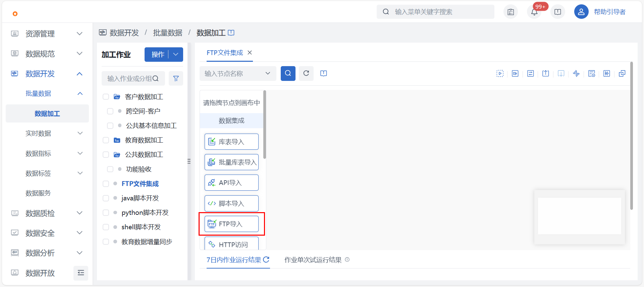
Task: Click the fast-forward run icon in toolbar
Action: point(515,74)
